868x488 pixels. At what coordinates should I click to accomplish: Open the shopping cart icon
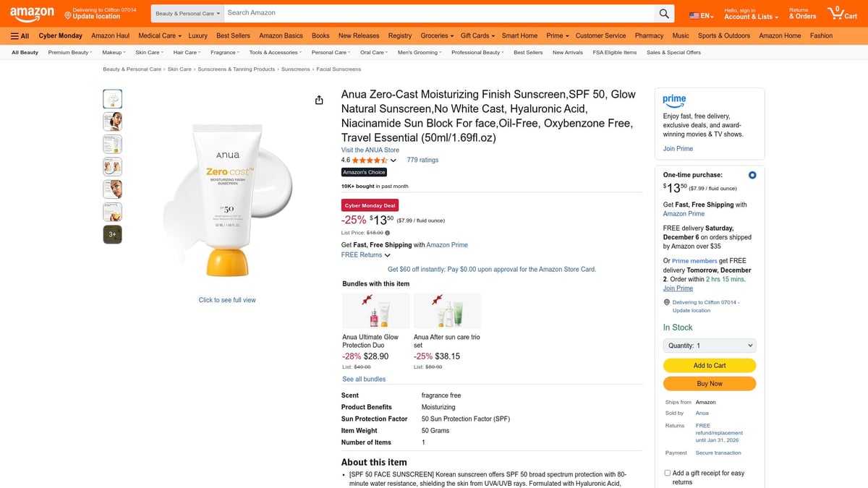coord(835,12)
